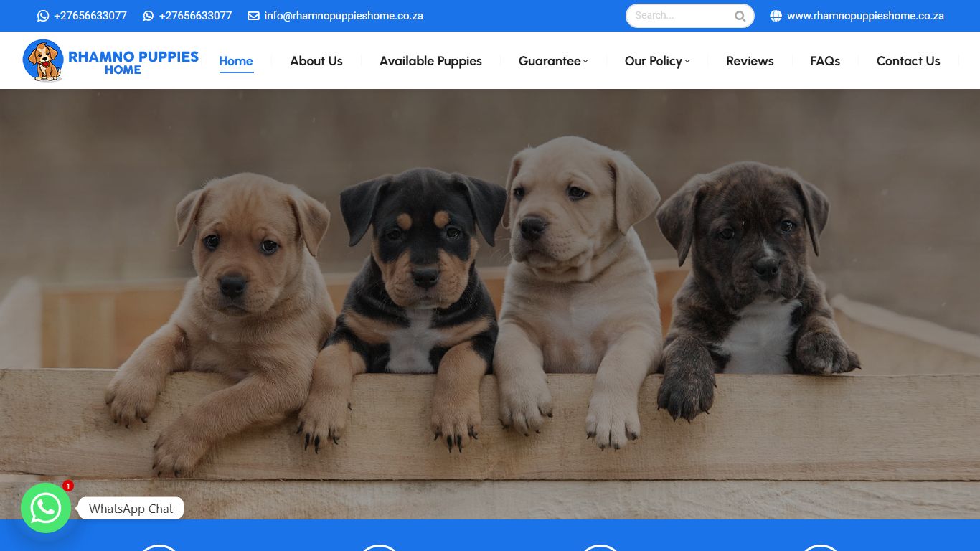Go to the About Us page
980x551 pixels.
pyautogui.click(x=316, y=61)
